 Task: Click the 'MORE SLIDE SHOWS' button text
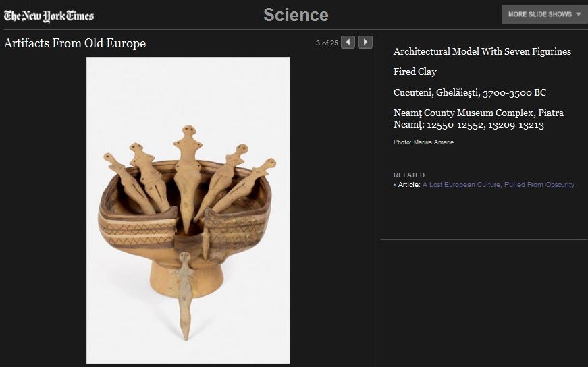click(539, 14)
